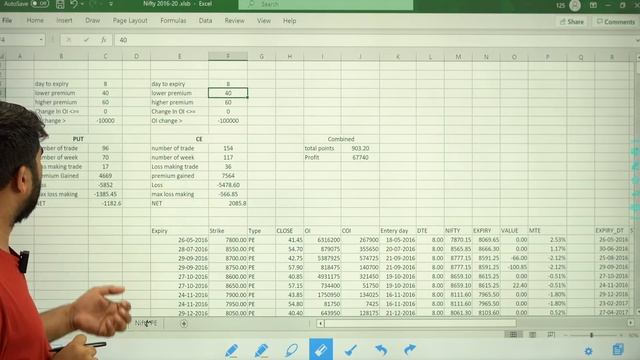Select strike cell 7800.00
640x360 pixels.
[x=228, y=240]
